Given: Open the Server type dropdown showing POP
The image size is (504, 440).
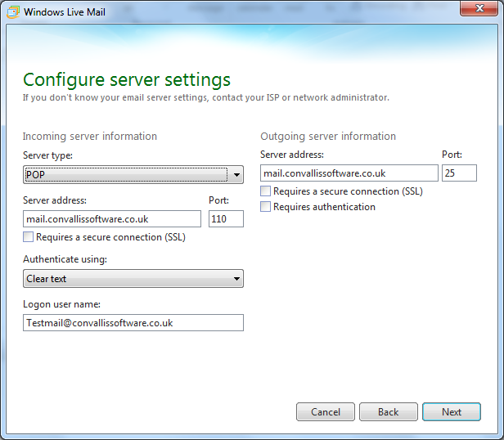Looking at the screenshot, I should click(x=133, y=174).
